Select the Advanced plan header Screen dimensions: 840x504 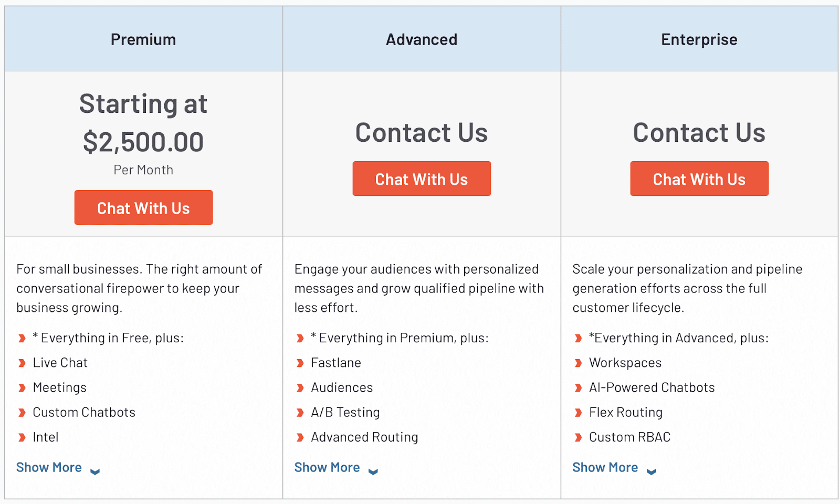click(422, 39)
